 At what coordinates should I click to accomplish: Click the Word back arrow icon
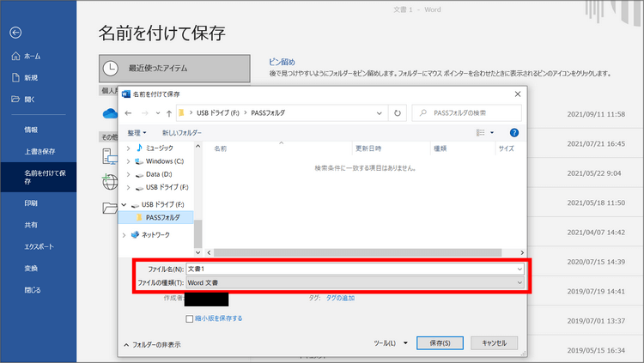tap(15, 33)
